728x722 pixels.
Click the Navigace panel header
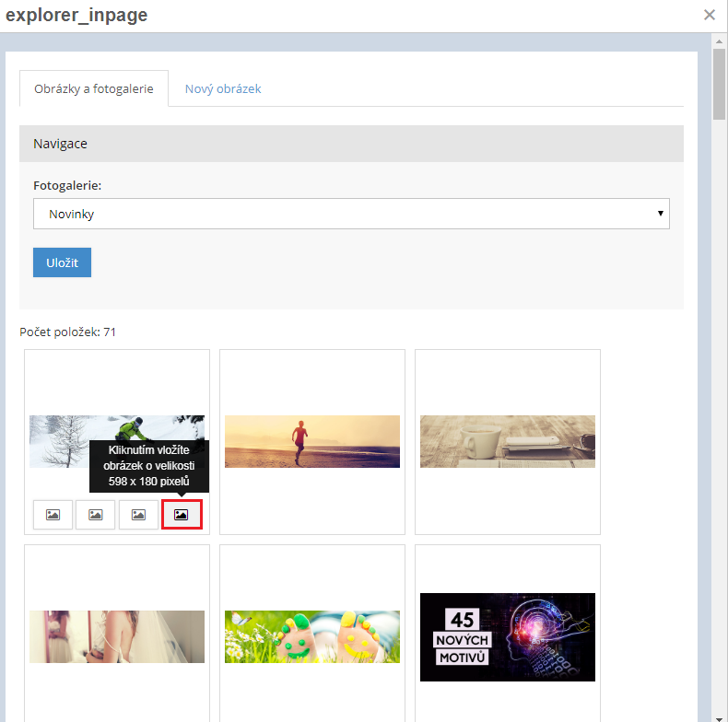(x=351, y=144)
